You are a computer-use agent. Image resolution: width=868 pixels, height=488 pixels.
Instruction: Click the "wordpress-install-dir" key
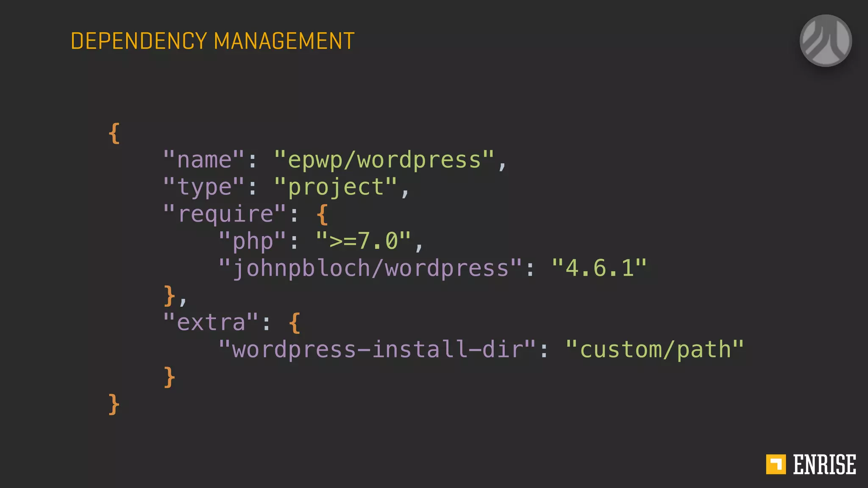pos(377,349)
